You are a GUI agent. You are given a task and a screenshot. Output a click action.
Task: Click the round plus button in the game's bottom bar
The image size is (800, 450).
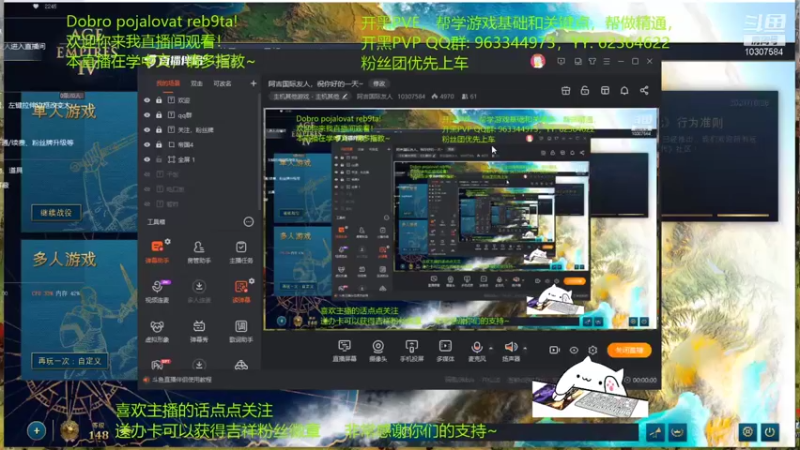click(x=36, y=431)
